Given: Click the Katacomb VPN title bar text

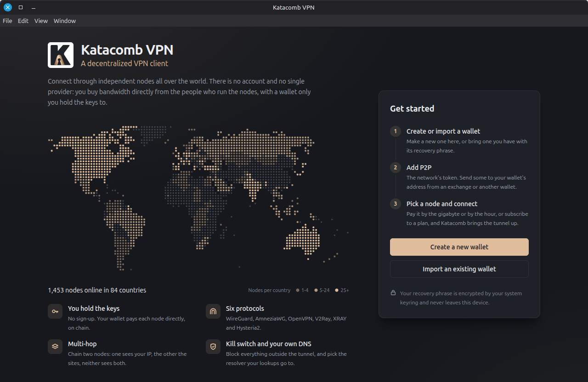Looking at the screenshot, I should 294,7.
